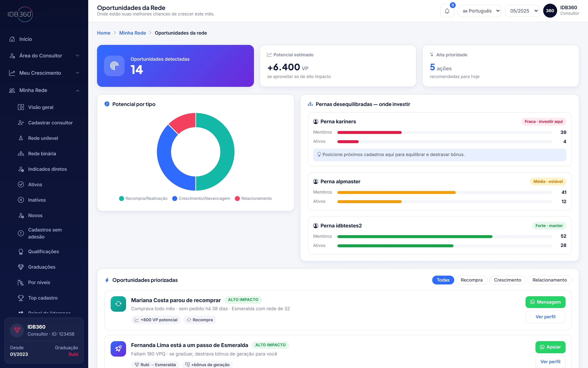Click the Graduações diamond icon
Screen dimensions: 588x368
pos(21,267)
